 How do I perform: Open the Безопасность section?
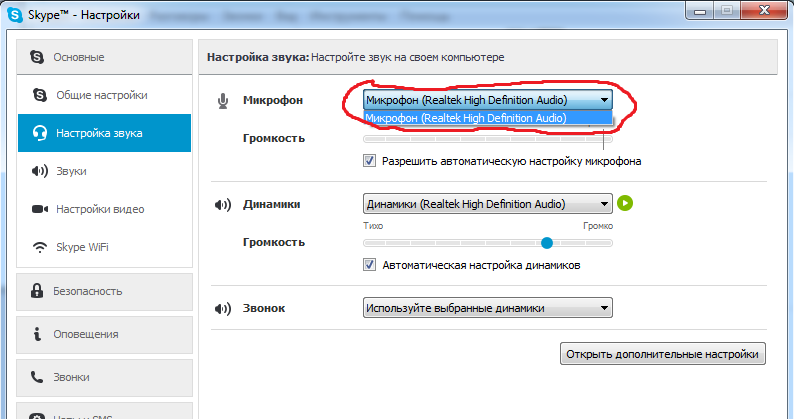(104, 291)
